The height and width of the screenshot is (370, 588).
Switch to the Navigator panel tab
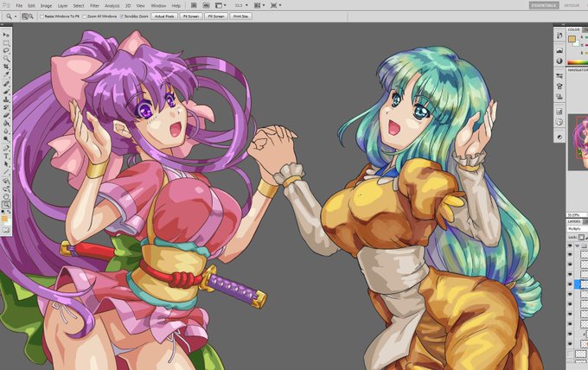(578, 70)
